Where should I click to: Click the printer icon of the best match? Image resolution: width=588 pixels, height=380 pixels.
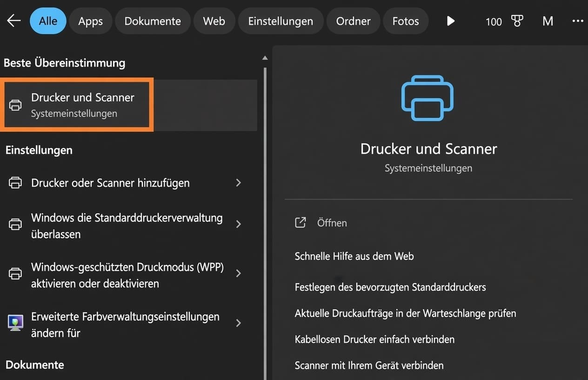15,105
